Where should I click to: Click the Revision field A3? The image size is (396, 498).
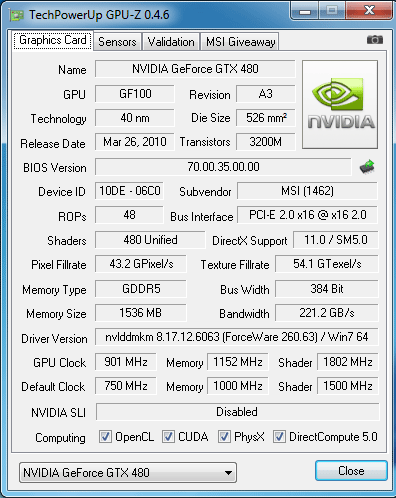coord(266,94)
